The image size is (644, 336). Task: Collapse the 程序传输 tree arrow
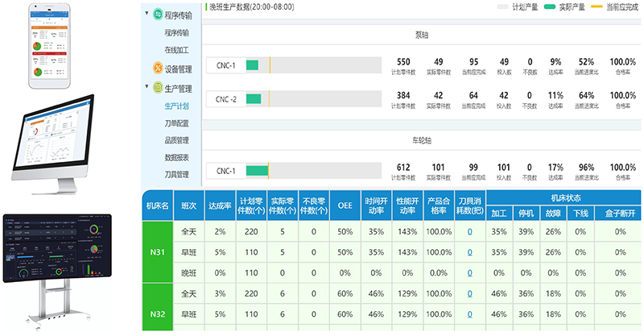[x=147, y=14]
